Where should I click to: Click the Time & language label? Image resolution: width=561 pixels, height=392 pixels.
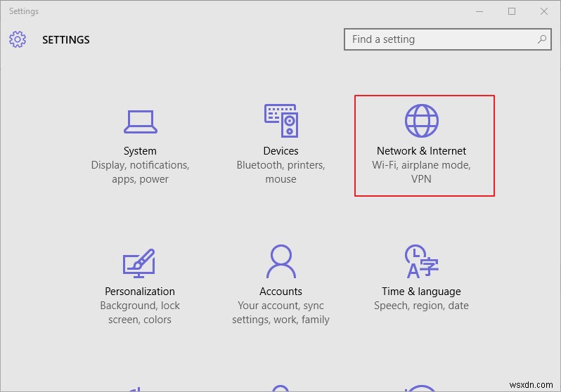(x=422, y=292)
